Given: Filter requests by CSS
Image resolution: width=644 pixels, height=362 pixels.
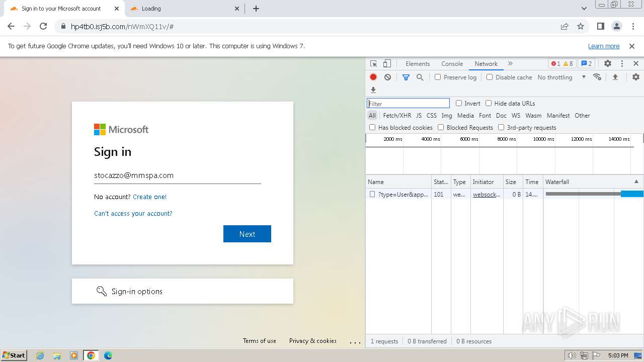Looking at the screenshot, I should [432, 116].
